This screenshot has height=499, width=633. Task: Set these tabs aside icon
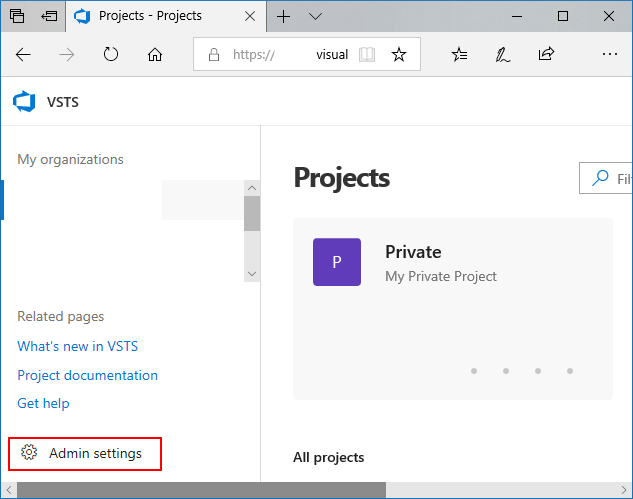[x=49, y=16]
